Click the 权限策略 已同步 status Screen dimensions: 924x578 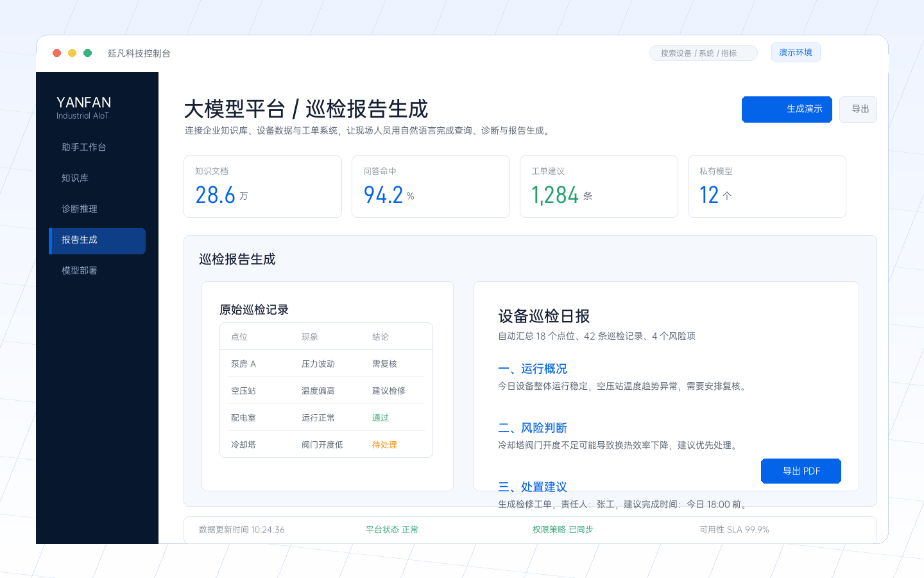[x=563, y=530]
